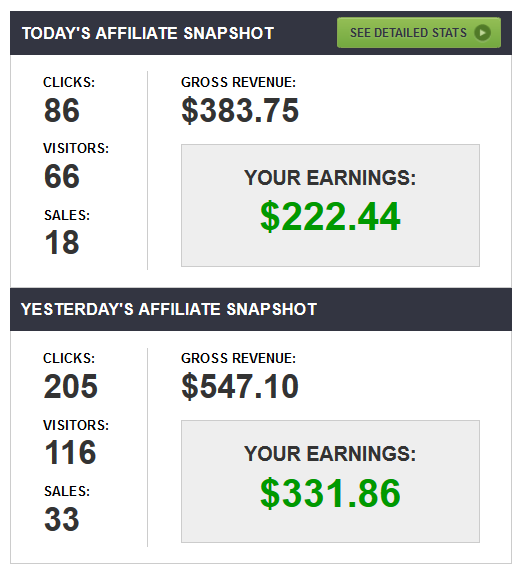Click yesterday's gross revenue $547.10
The image size is (528, 573).
click(x=240, y=386)
